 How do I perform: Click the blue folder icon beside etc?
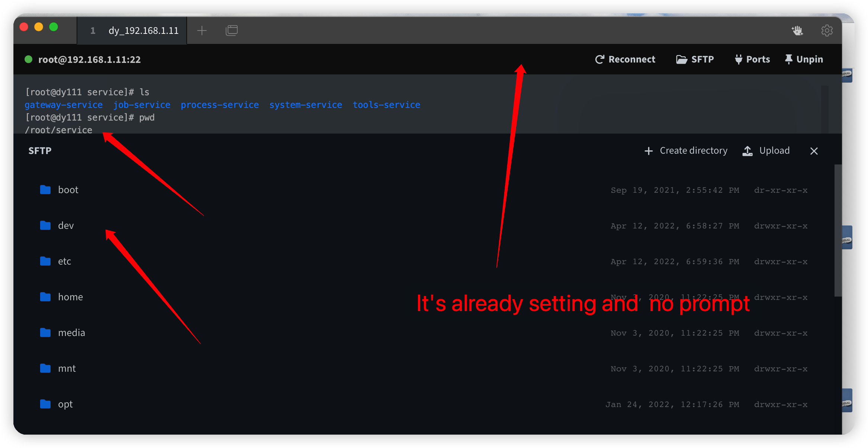(x=45, y=261)
